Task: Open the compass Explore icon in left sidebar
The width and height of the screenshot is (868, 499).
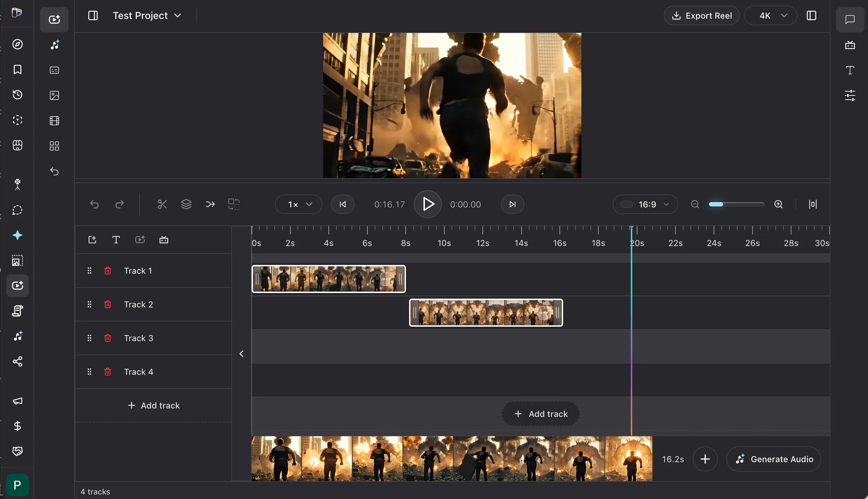Action: coord(18,44)
